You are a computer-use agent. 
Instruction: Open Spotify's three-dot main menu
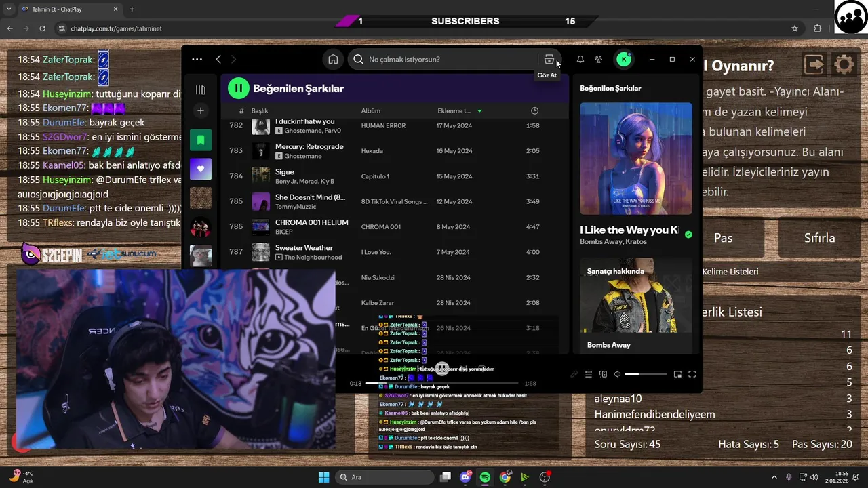point(197,59)
